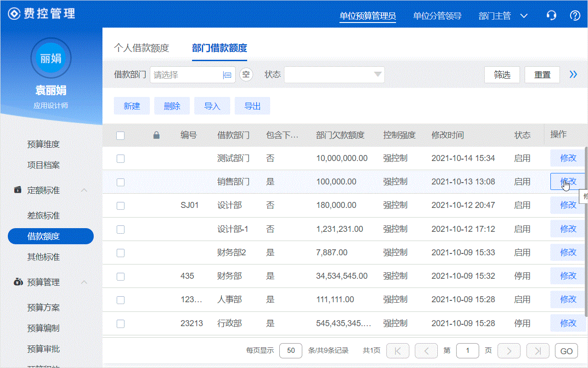Image resolution: width=588 pixels, height=368 pixels.
Task: Open the 状态 dropdown filter
Action: [x=334, y=75]
